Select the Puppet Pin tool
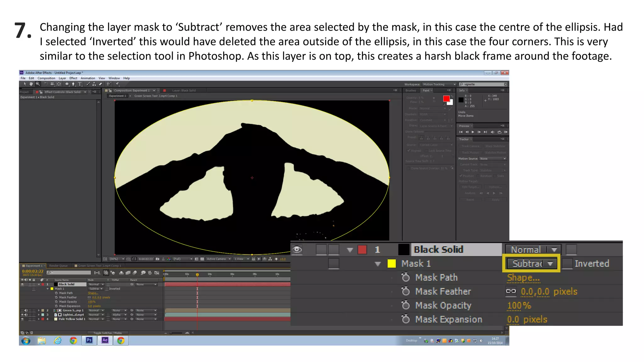644x362 pixels. (x=117, y=84)
